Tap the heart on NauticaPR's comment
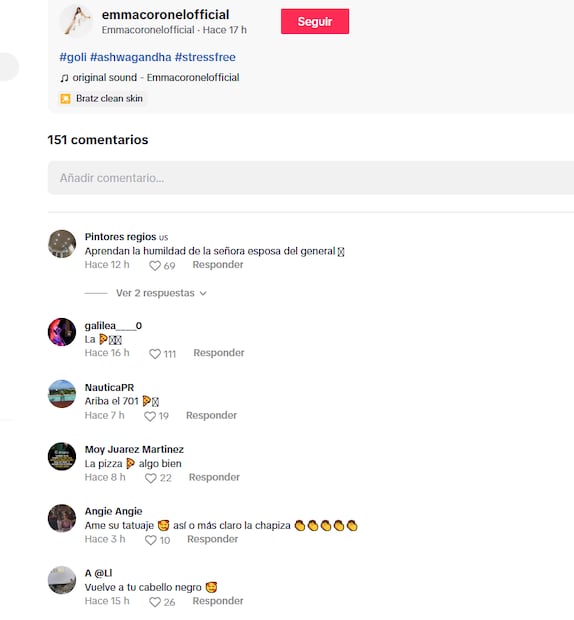574x620 pixels. click(150, 416)
